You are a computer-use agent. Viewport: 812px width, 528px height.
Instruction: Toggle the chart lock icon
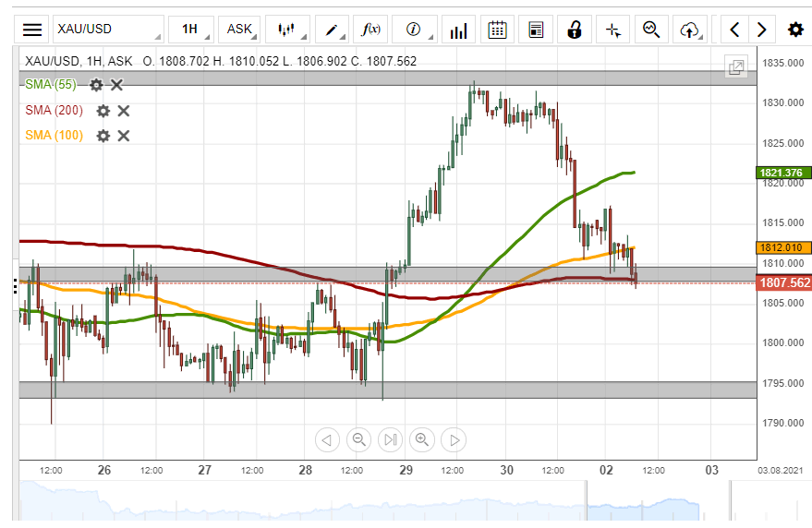574,30
